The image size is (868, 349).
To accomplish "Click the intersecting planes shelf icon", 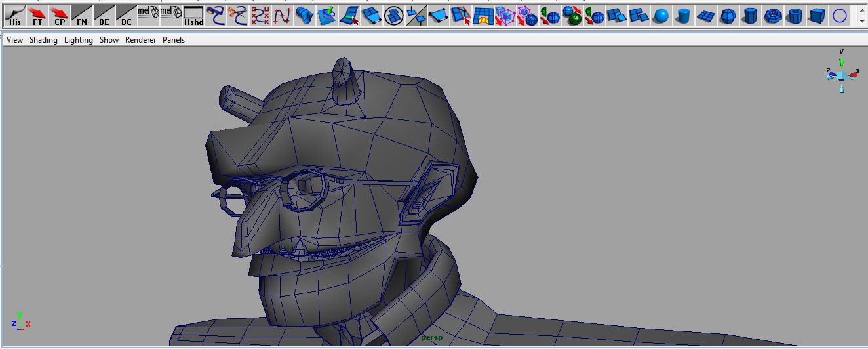I will tap(416, 15).
